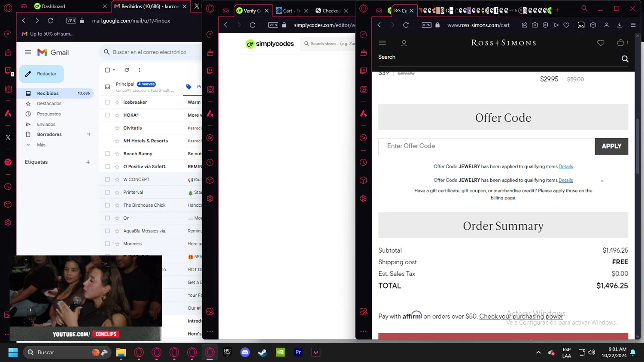
Task: Click the Enter Offer Code field
Action: click(x=486, y=146)
